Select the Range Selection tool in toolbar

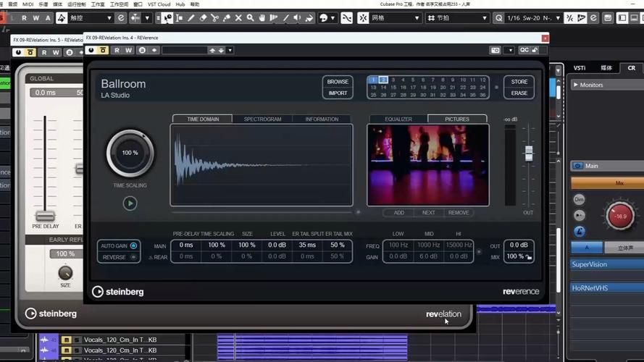tap(179, 17)
